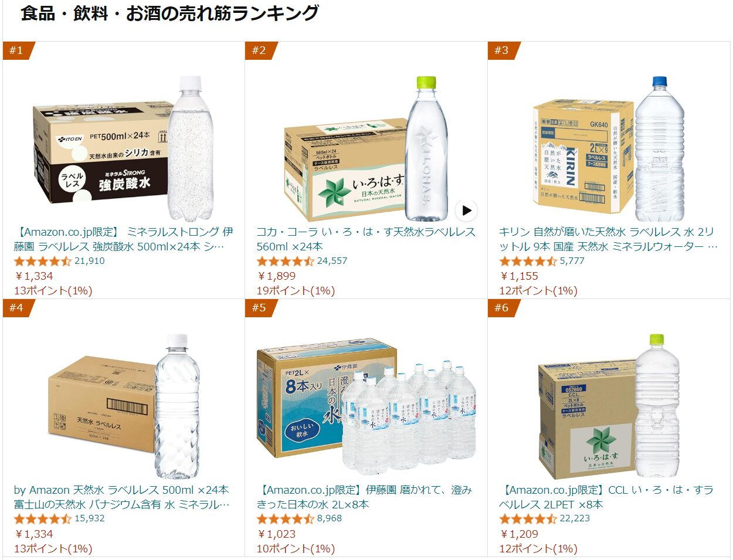Image resolution: width=733 pixels, height=560 pixels.
Task: Open the Kirin 2L water box image
Action: coord(609,149)
